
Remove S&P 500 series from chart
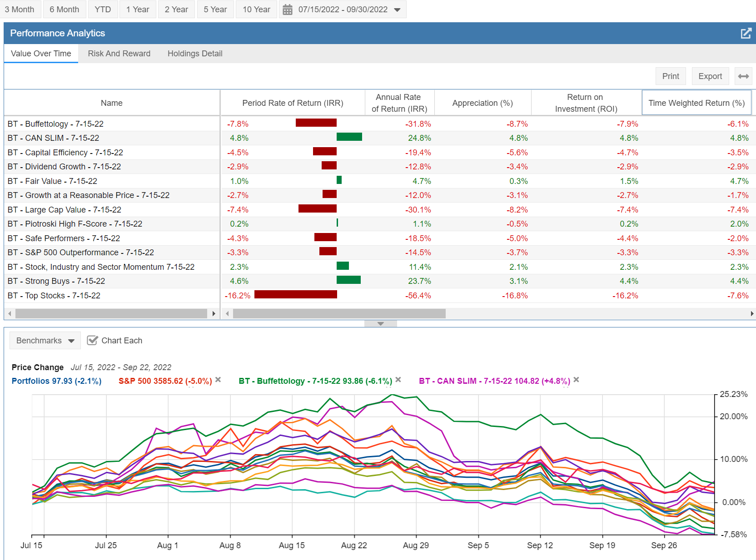click(x=218, y=380)
